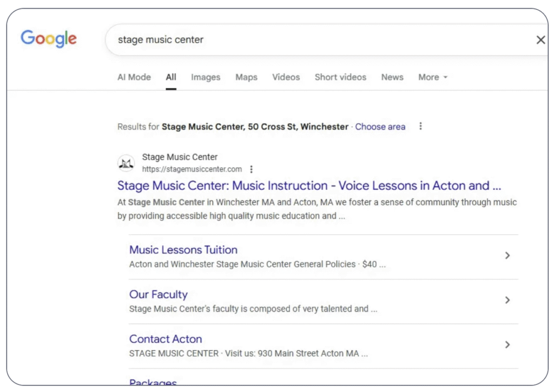Go to the Videos tab
554x392 pixels.
(x=286, y=77)
